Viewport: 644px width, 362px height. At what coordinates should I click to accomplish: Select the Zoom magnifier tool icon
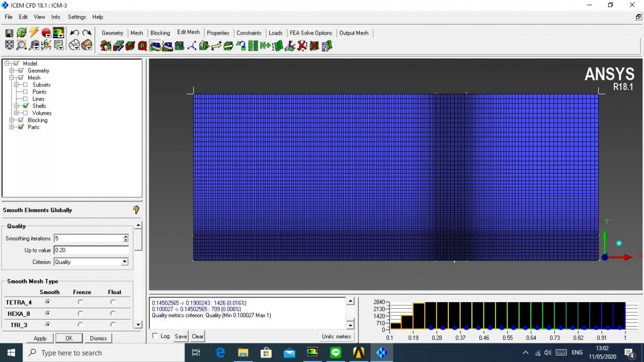coord(22,45)
